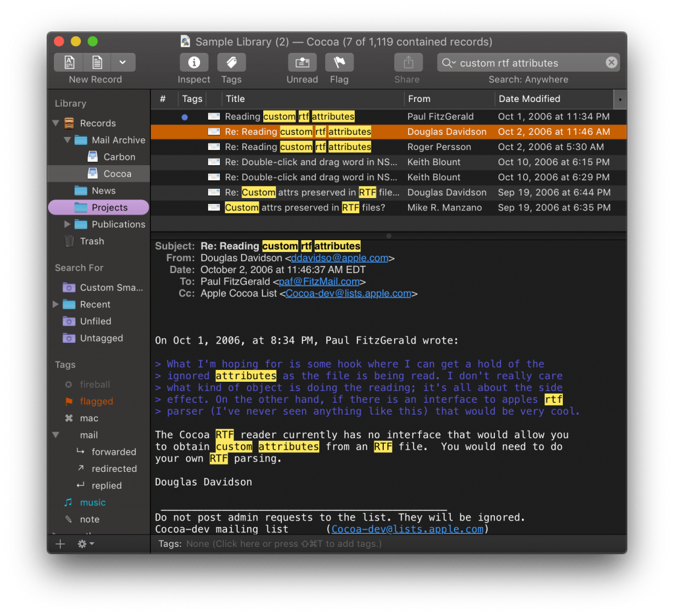Sort by the Tags column header
The width and height of the screenshot is (674, 616).
point(192,99)
